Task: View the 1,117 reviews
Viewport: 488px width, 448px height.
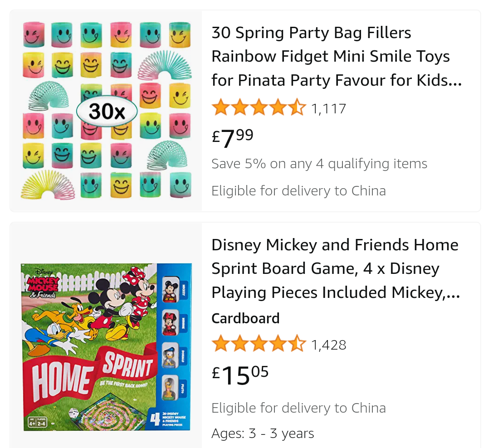Action: point(328,109)
